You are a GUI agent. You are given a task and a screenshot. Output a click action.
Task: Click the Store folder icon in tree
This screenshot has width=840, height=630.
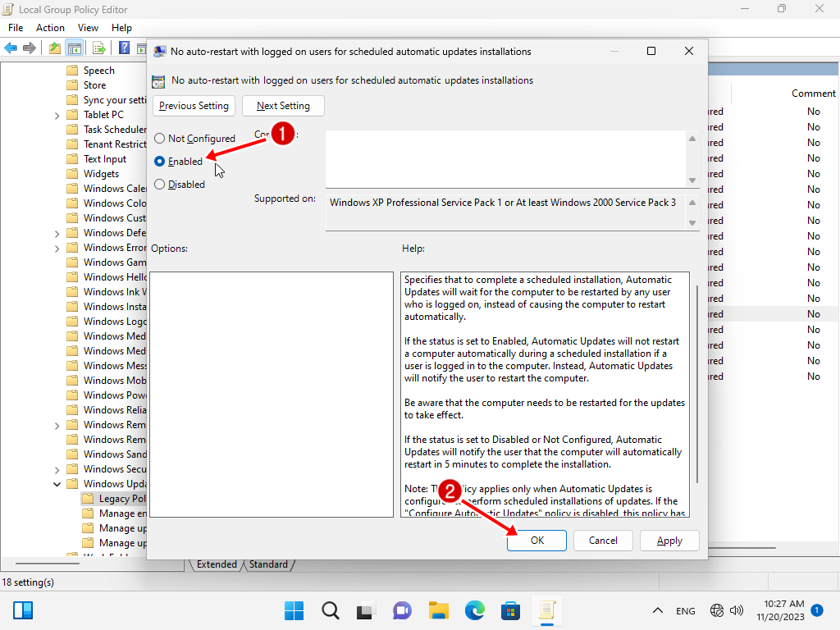(x=72, y=85)
